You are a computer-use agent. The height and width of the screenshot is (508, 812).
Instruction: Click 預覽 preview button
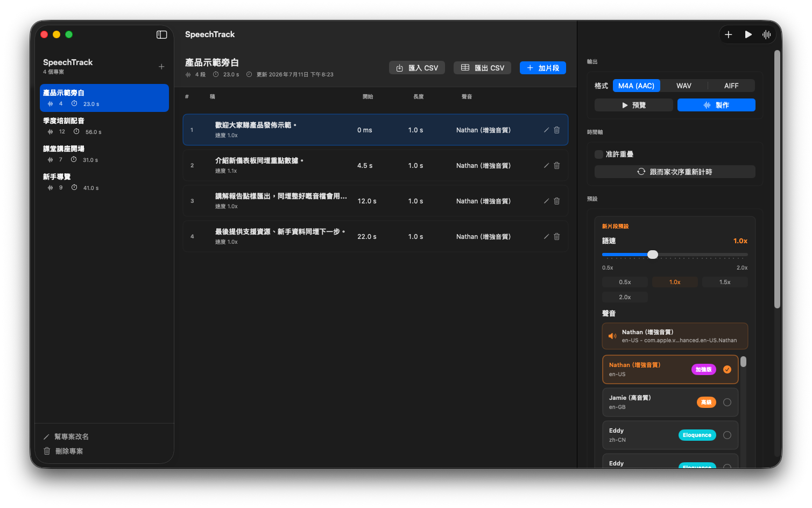(x=634, y=105)
